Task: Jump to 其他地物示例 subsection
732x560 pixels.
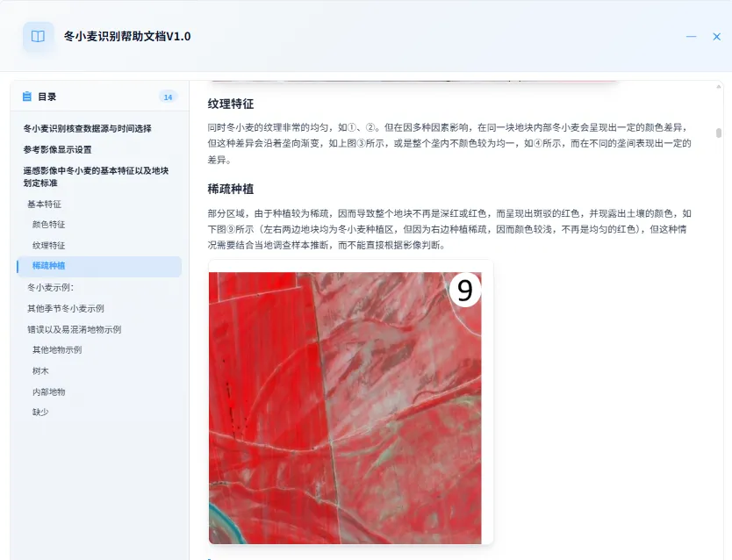Action: (x=57, y=350)
